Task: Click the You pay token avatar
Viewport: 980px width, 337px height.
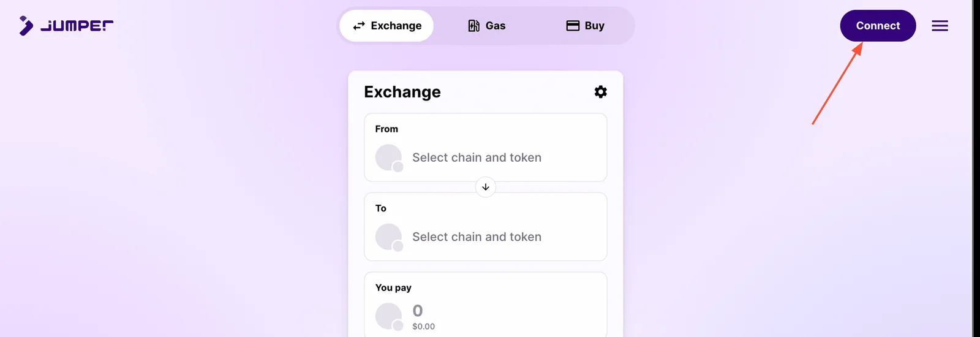Action: (388, 316)
